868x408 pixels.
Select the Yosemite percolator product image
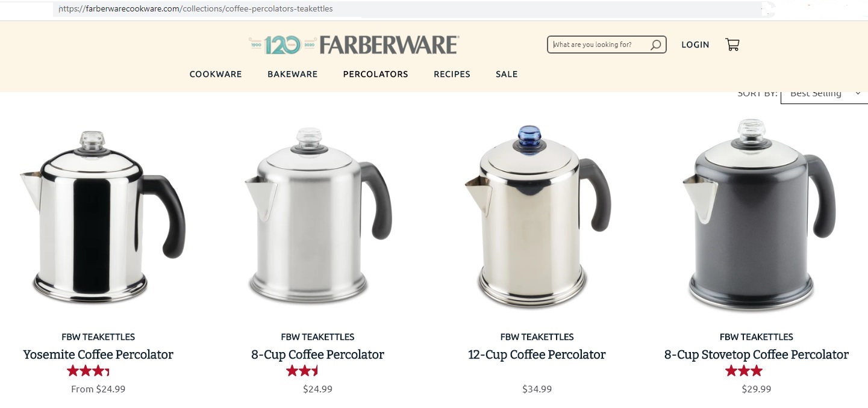tap(102, 218)
